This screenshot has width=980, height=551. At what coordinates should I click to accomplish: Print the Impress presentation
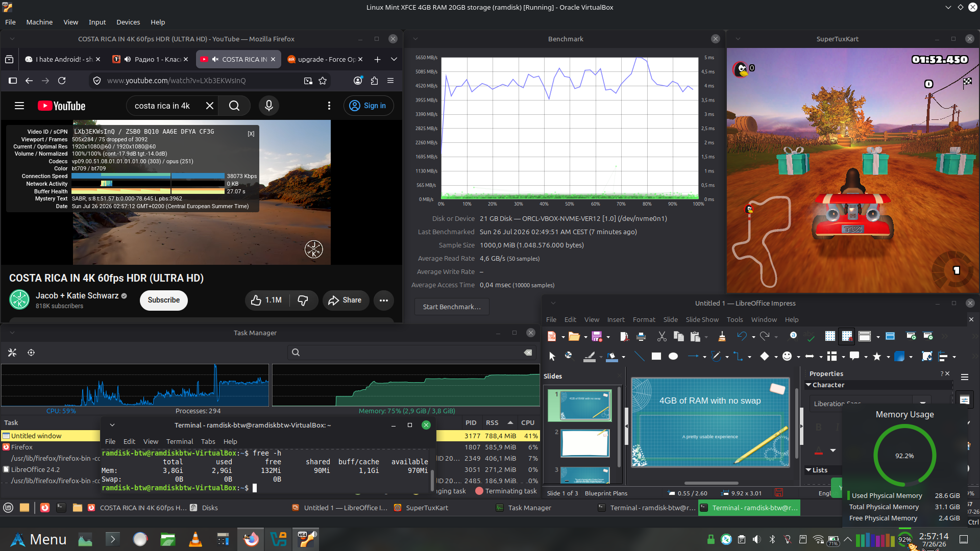point(642,336)
